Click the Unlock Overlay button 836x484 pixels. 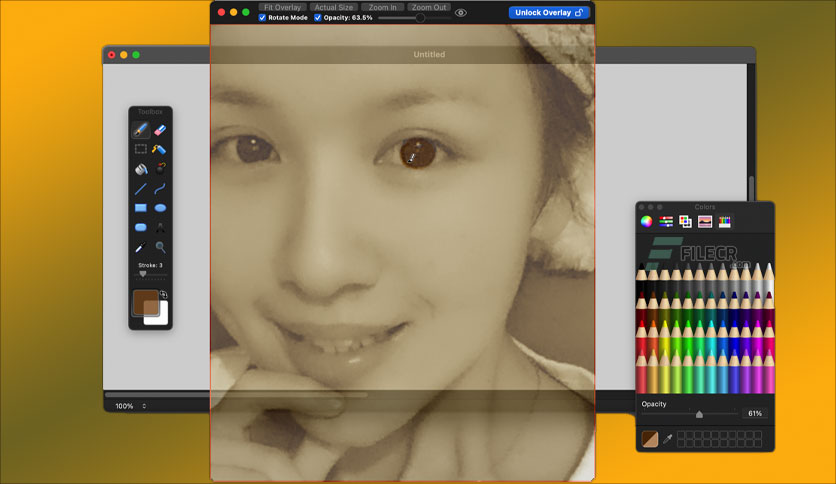[549, 13]
